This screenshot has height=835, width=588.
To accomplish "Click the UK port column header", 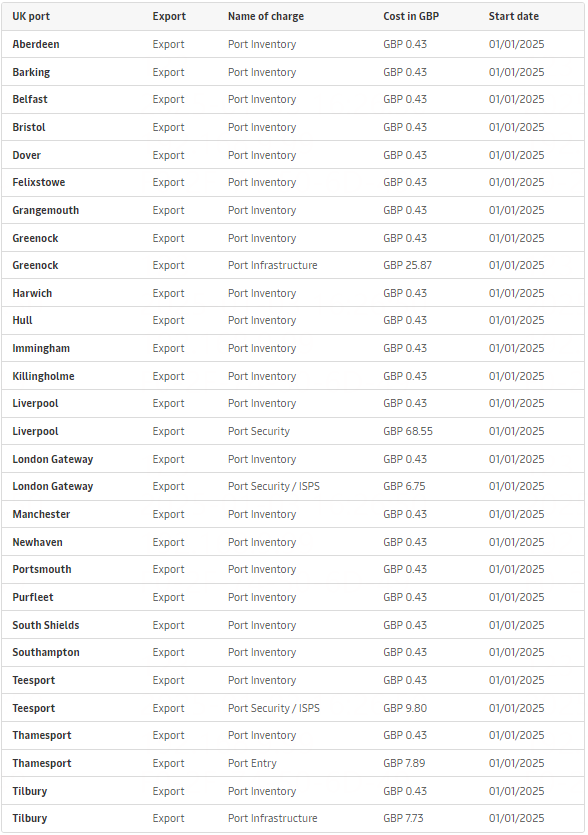I will pyautogui.click(x=31, y=17).
